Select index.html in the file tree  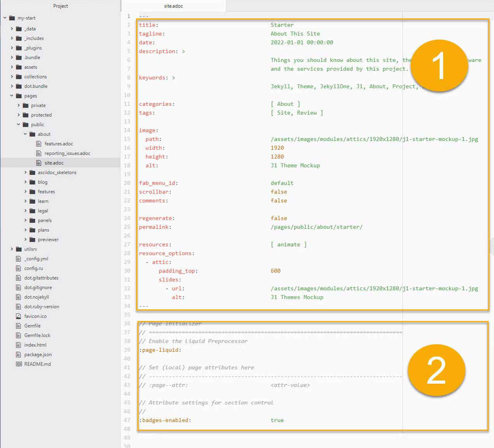coord(35,345)
